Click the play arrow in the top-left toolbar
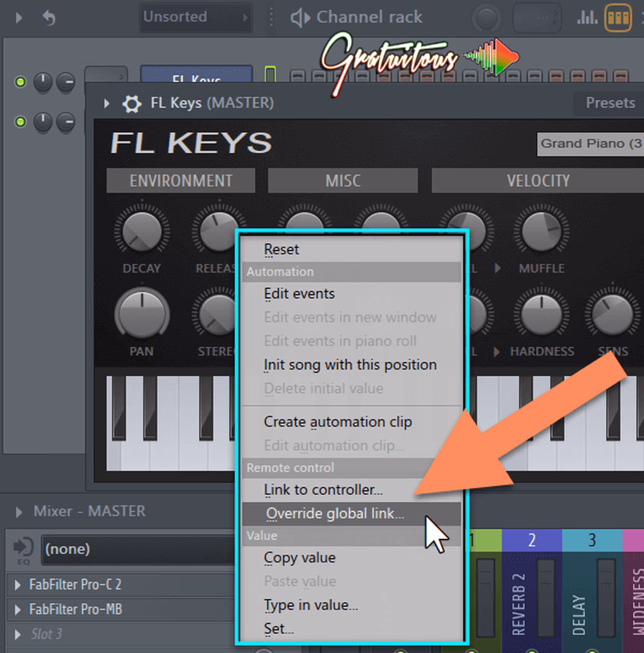Viewport: 644px width, 653px height. click(19, 18)
